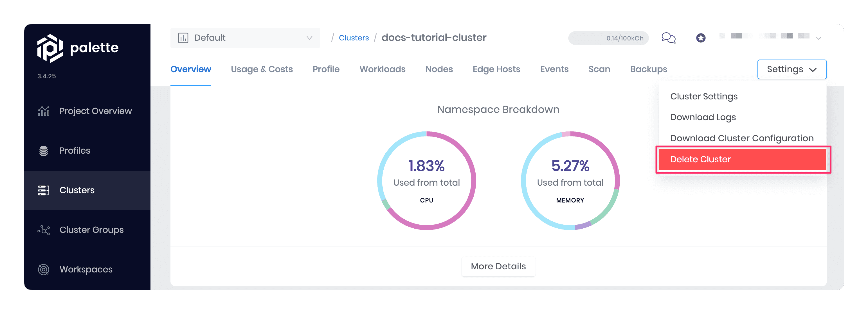Image resolution: width=868 pixels, height=314 pixels.
Task: Expand the Default project dropdown
Action: pyautogui.click(x=245, y=38)
